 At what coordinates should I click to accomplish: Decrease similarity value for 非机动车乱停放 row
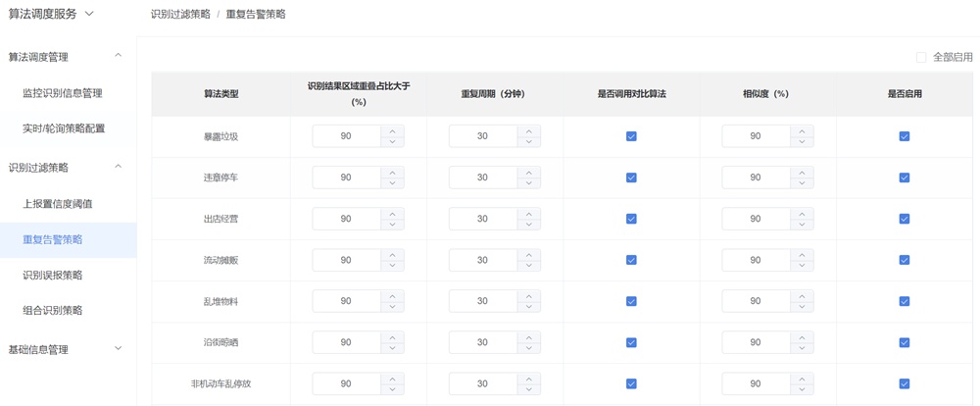[x=802, y=389]
